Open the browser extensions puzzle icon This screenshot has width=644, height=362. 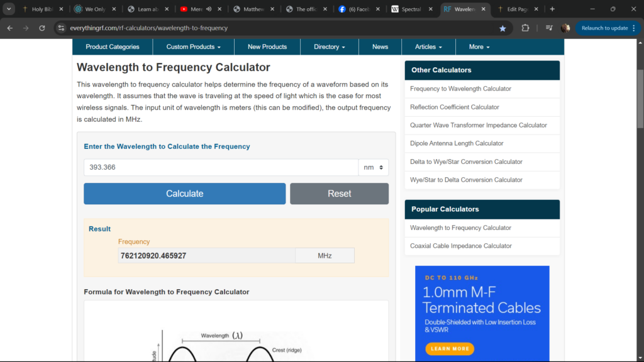[x=525, y=28]
